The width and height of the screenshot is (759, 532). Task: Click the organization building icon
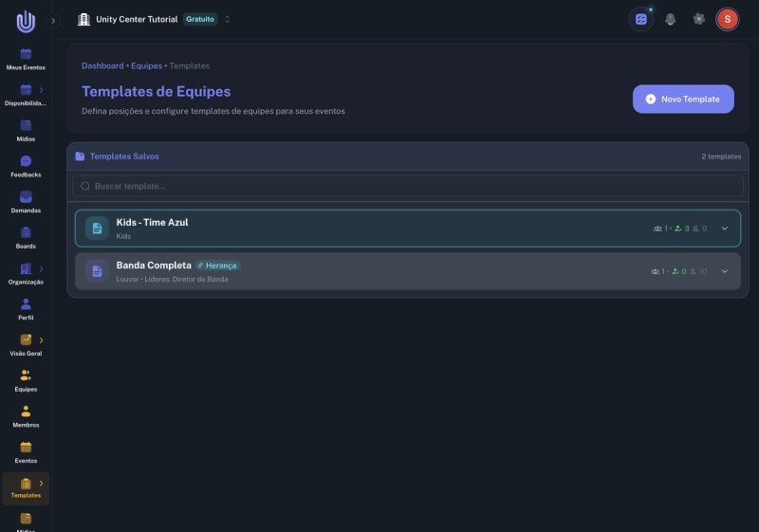83,19
